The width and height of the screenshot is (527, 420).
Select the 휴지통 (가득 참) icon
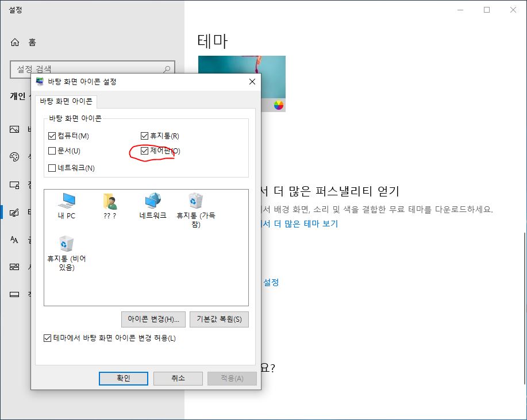pos(196,210)
